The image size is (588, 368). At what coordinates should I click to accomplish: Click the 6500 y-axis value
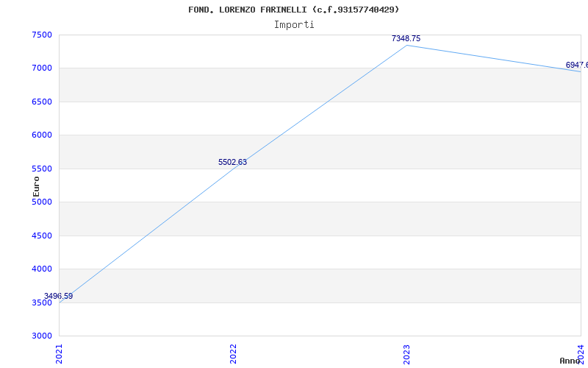point(42,102)
